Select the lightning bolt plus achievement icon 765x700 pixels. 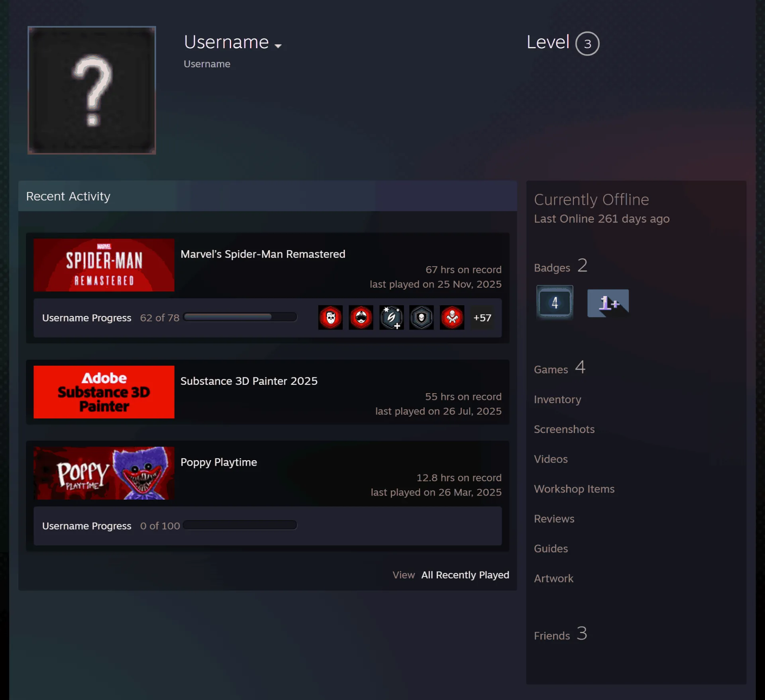[391, 318]
